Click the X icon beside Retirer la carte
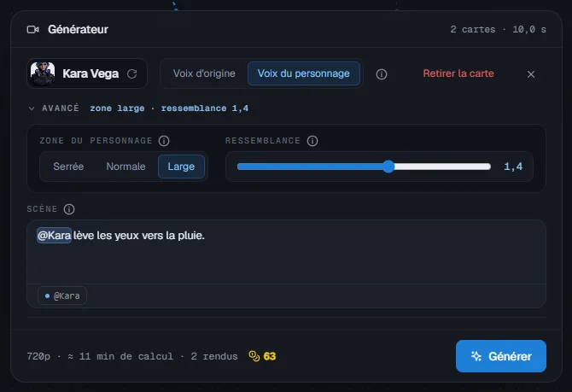Viewport: 572px width, 392px height. [x=531, y=74]
